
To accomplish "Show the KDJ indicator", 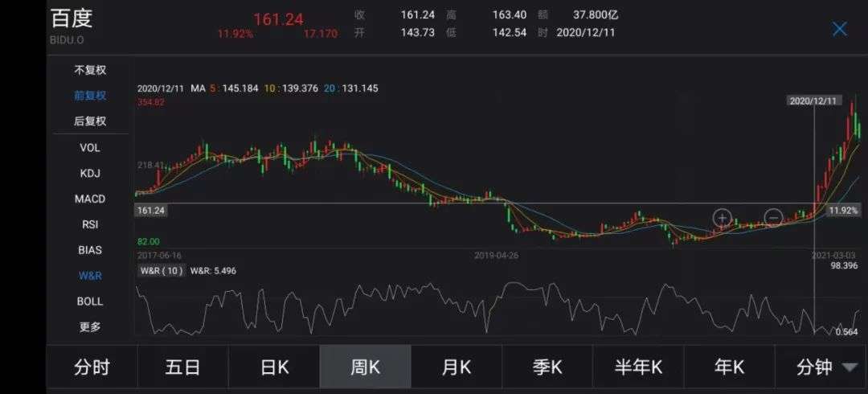I will point(90,173).
